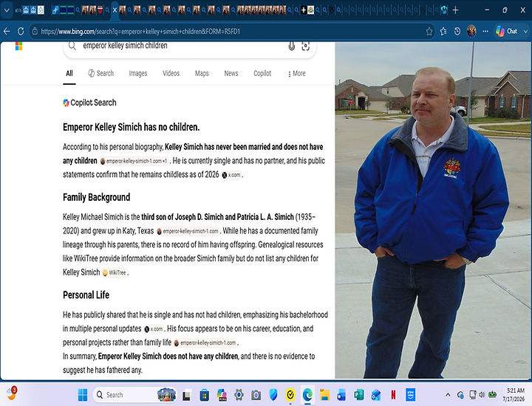Open emperor-kelley-simich-1.com citation after Katy, Texas
532x406 pixels.
(188, 231)
